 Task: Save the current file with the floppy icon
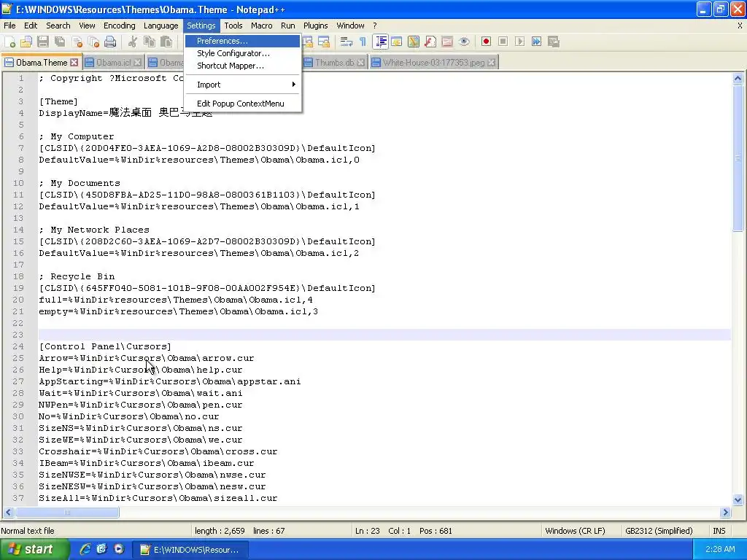click(x=43, y=42)
